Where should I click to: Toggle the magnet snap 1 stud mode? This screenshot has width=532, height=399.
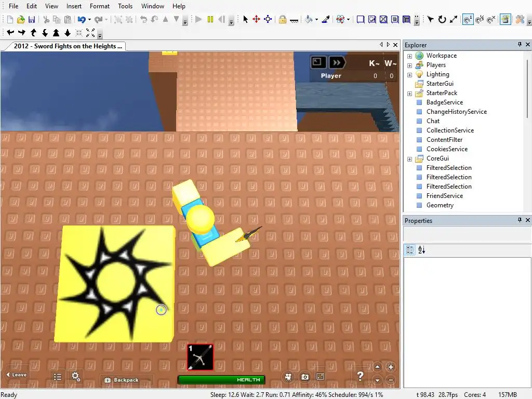point(468,19)
